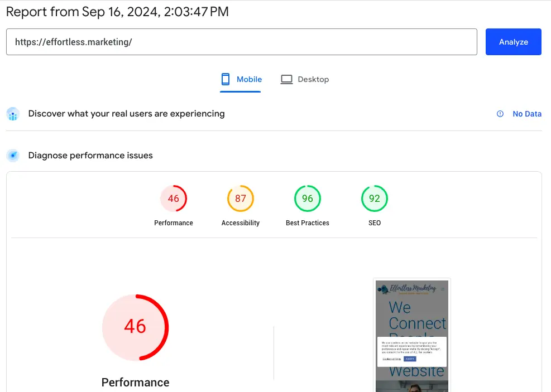Click the info icon beside No Data
This screenshot has width=551, height=392.
point(500,114)
